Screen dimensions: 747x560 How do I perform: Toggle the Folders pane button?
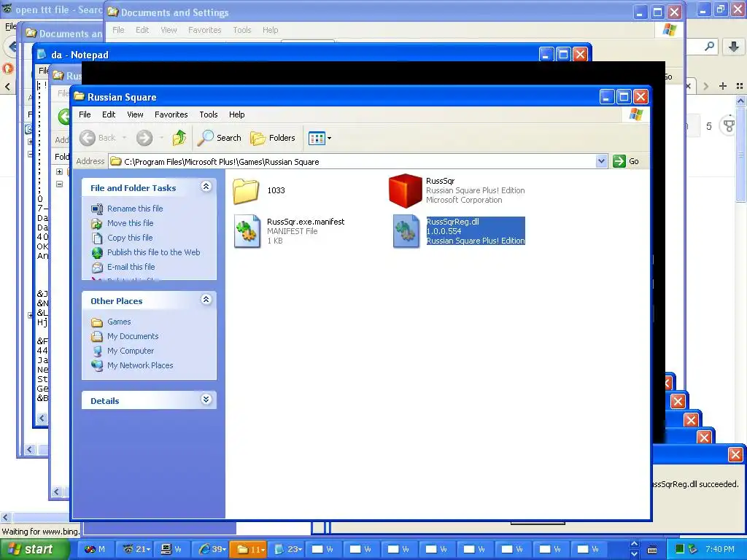pyautogui.click(x=273, y=138)
